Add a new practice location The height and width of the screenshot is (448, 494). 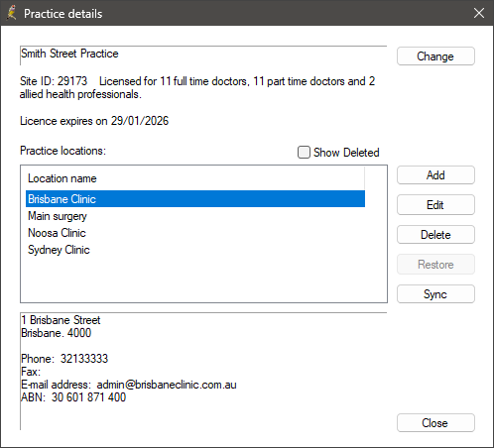pyautogui.click(x=435, y=175)
